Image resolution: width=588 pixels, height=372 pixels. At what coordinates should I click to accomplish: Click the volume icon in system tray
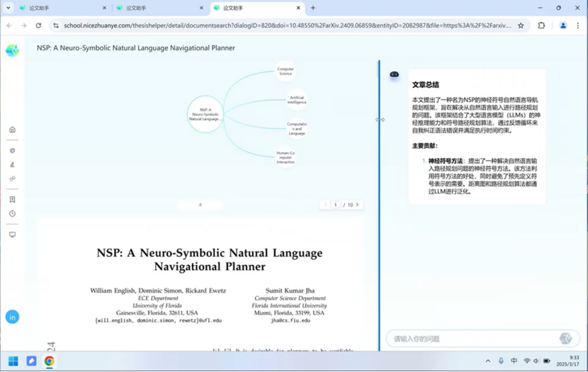click(536, 361)
